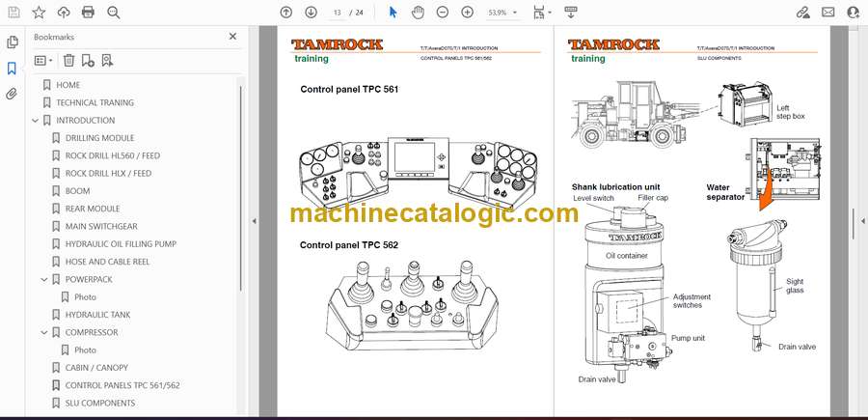Add a new bookmark icon
This screenshot has width=868, height=420.
pos(88,61)
